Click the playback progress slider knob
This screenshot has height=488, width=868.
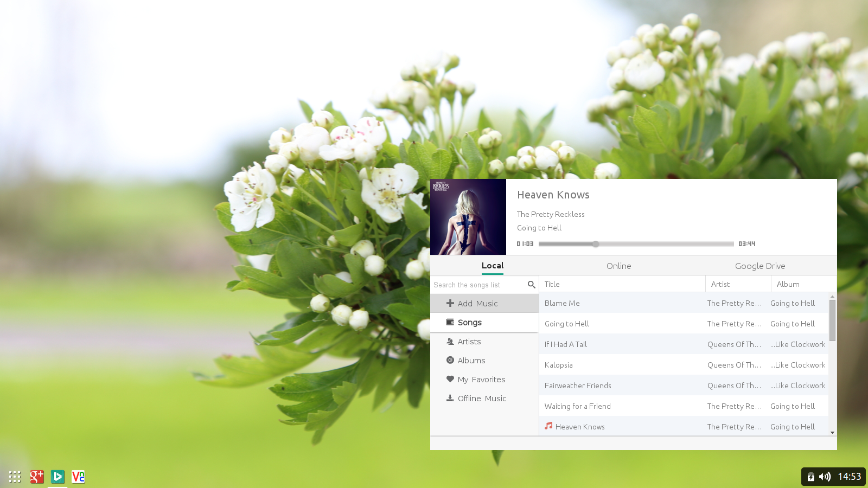coord(596,244)
